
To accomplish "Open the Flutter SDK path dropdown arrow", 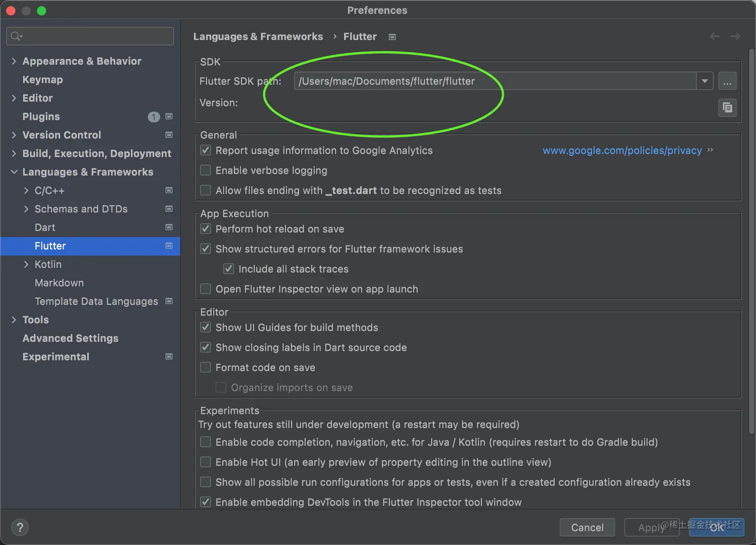I will 704,81.
